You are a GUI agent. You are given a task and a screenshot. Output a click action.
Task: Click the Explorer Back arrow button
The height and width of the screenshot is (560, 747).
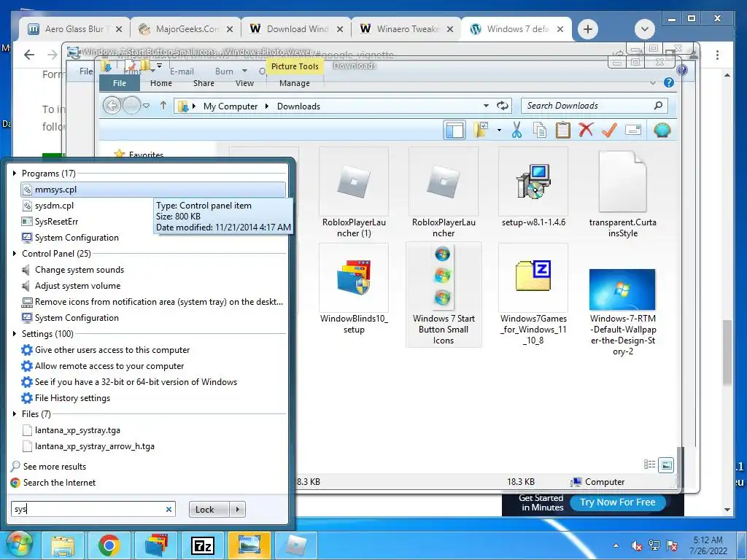point(112,105)
